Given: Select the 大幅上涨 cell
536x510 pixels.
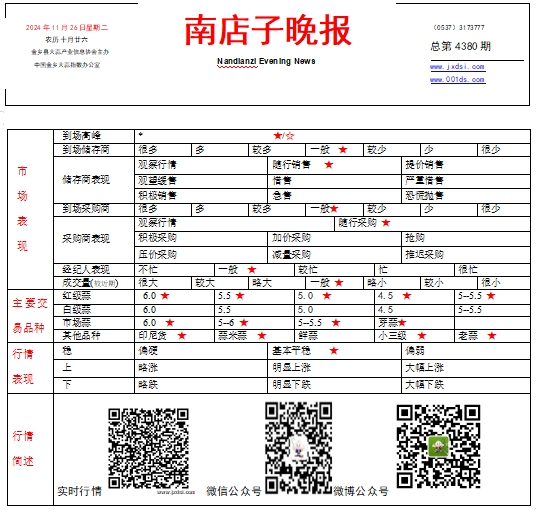Looking at the screenshot, I should click(466, 368).
